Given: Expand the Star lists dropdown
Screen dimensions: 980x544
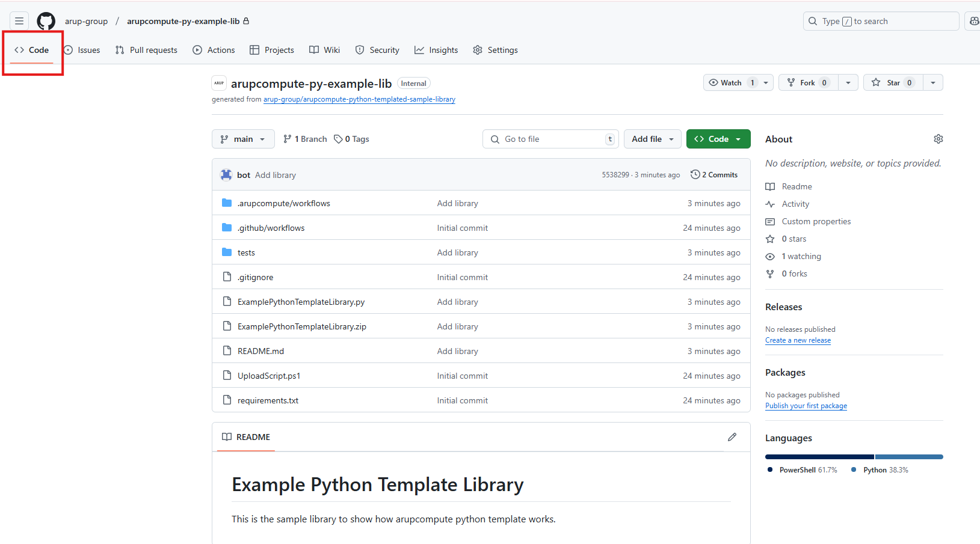Looking at the screenshot, I should (x=933, y=82).
